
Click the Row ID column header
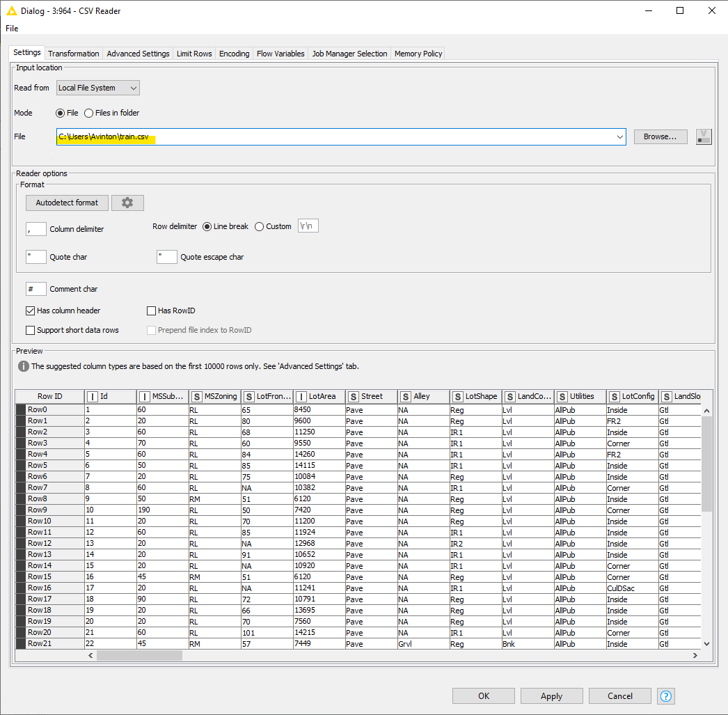[x=49, y=397]
